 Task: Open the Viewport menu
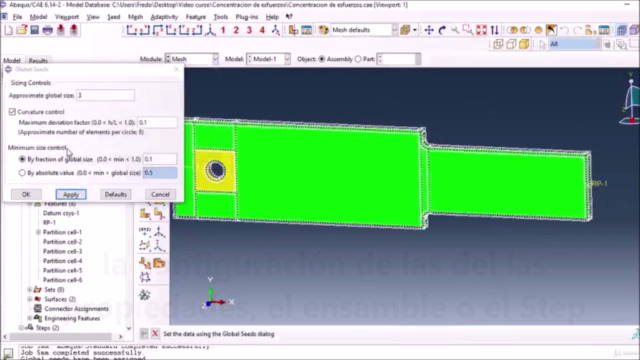coord(67,17)
